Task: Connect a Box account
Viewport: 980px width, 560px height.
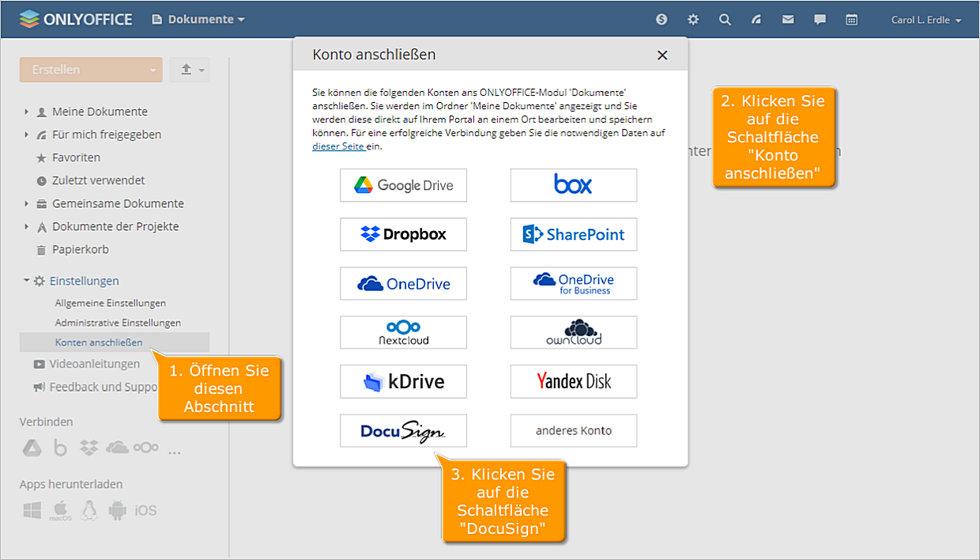Action: (x=573, y=185)
